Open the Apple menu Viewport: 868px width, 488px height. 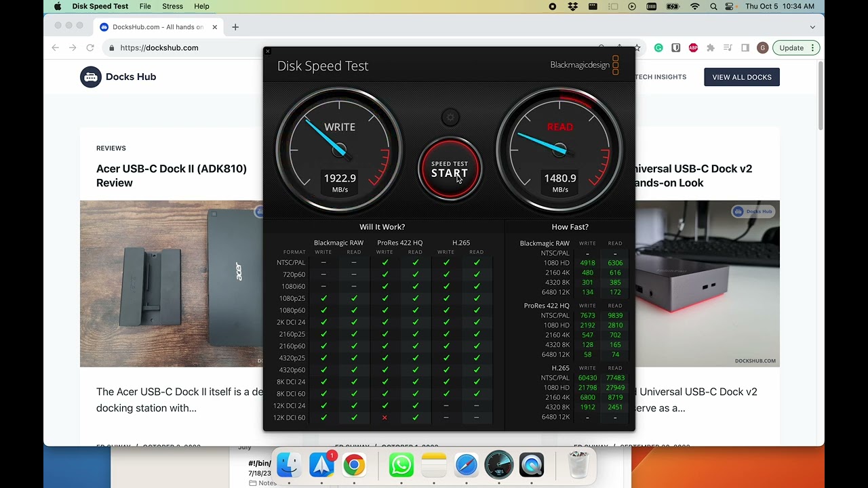click(58, 6)
